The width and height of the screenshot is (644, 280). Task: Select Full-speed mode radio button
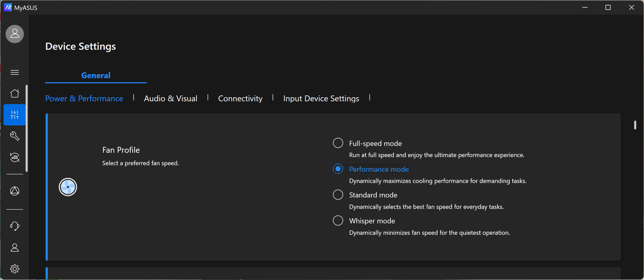(338, 143)
